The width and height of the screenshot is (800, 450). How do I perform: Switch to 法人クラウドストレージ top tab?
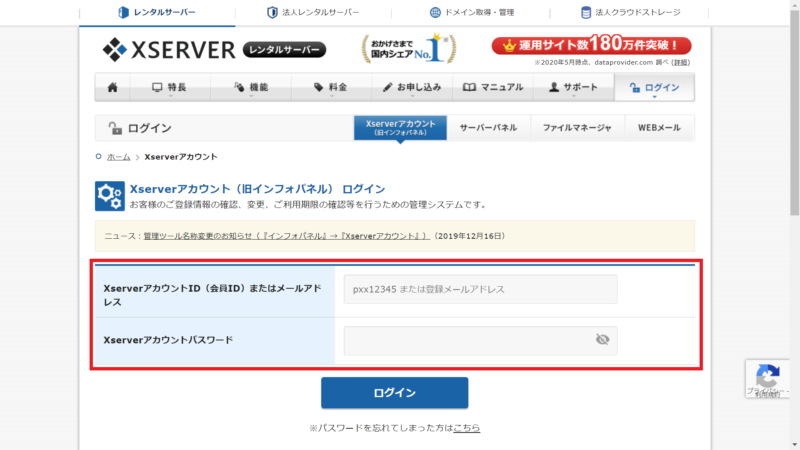(x=630, y=12)
